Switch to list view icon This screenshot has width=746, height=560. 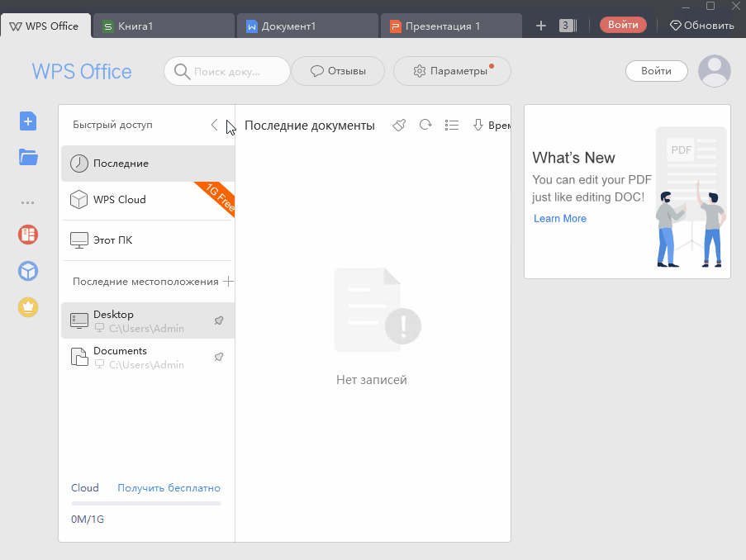tap(452, 125)
